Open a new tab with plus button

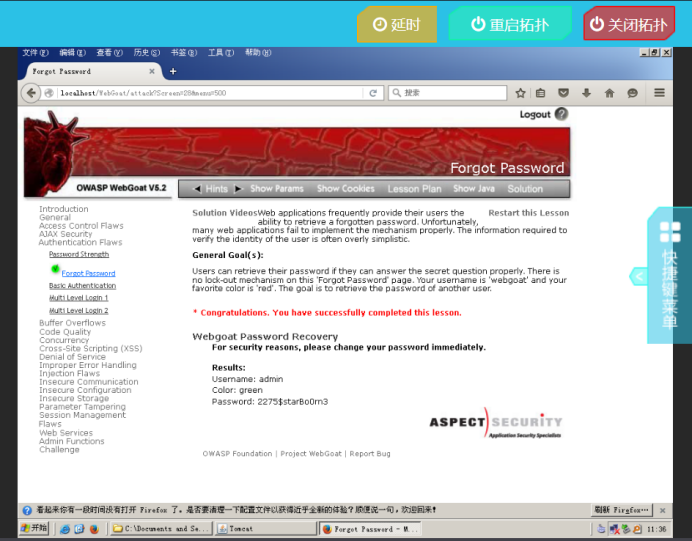(173, 71)
